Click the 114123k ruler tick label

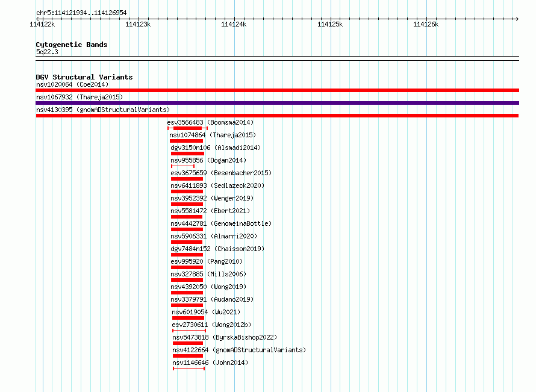tap(138, 24)
